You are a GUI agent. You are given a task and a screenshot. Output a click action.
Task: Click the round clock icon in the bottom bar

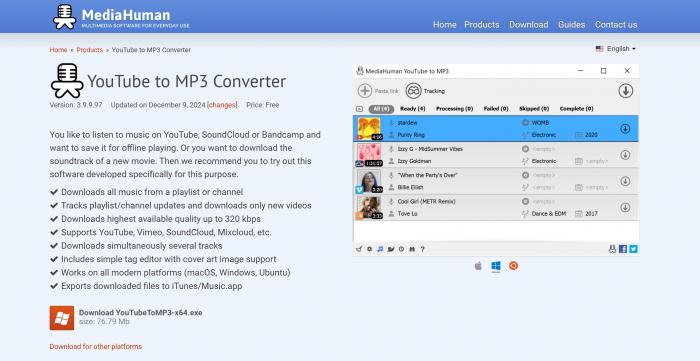tap(401, 249)
